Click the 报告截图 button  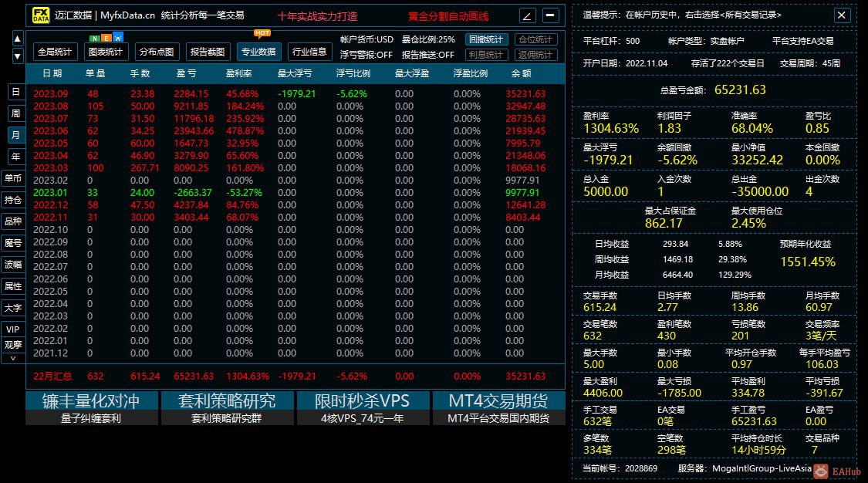click(208, 52)
